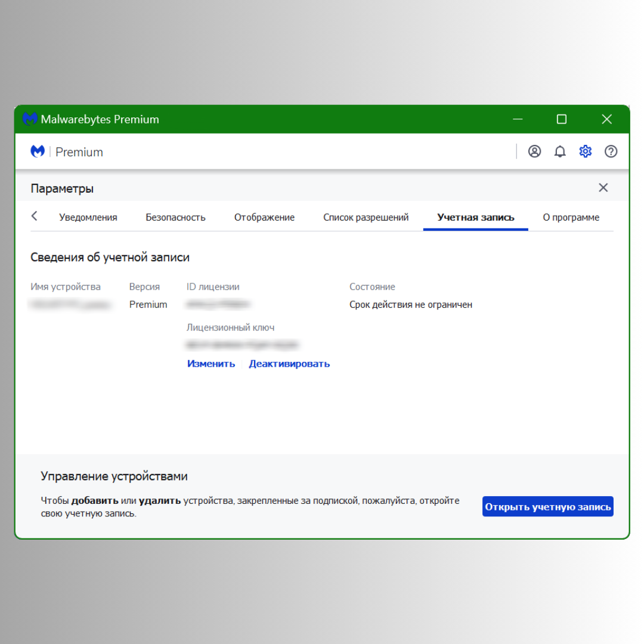Open the settings gear icon
The width and height of the screenshot is (644, 644).
pos(585,151)
